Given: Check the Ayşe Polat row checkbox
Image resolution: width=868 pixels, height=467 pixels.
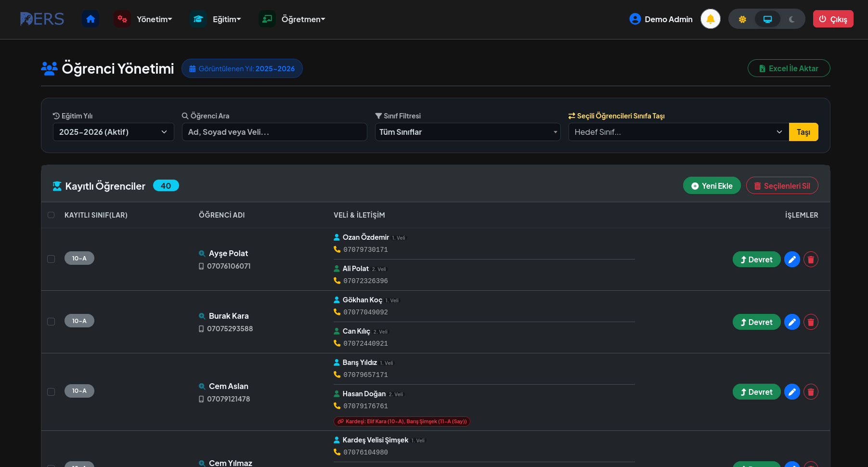Looking at the screenshot, I should coord(51,259).
